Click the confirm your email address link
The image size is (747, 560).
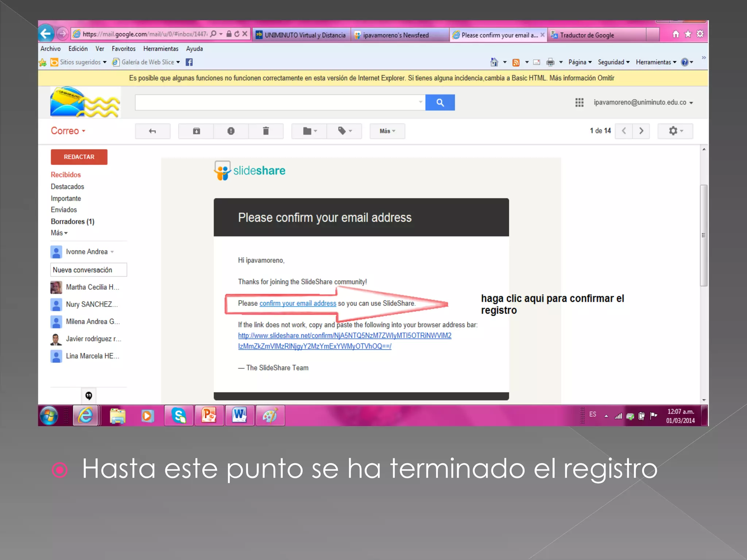click(x=298, y=304)
